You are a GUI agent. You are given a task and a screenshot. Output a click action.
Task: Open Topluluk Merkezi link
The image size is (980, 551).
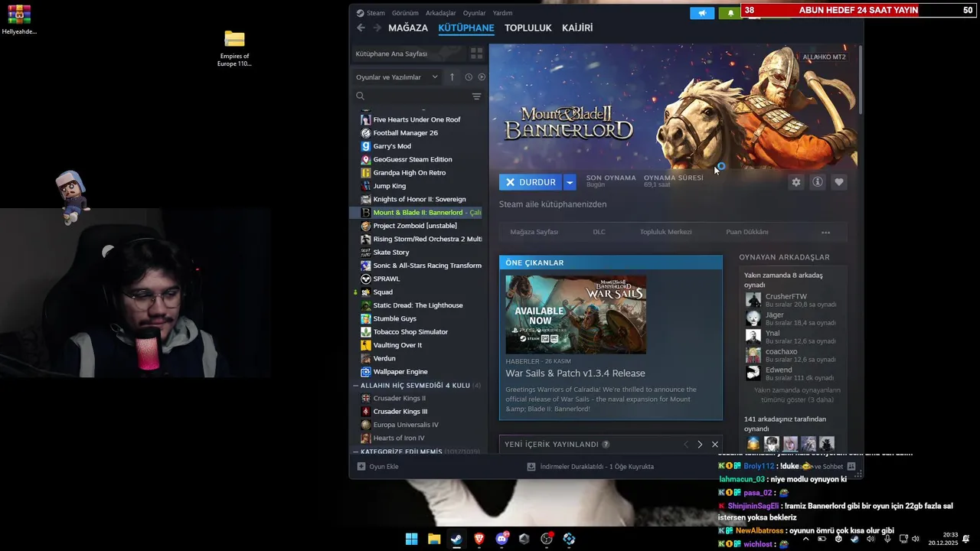click(x=665, y=232)
